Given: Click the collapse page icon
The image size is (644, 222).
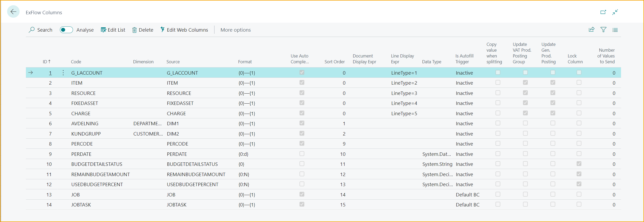Looking at the screenshot, I should (615, 12).
